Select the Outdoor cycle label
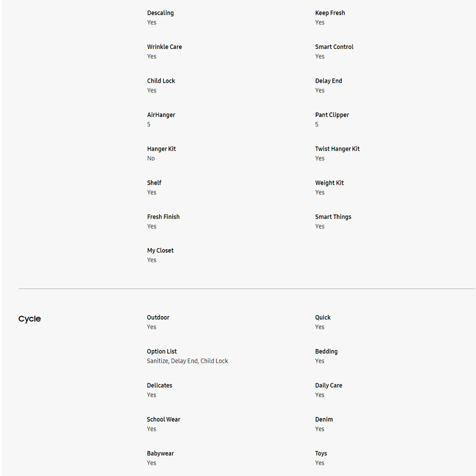476x476 pixels. pyautogui.click(x=158, y=317)
